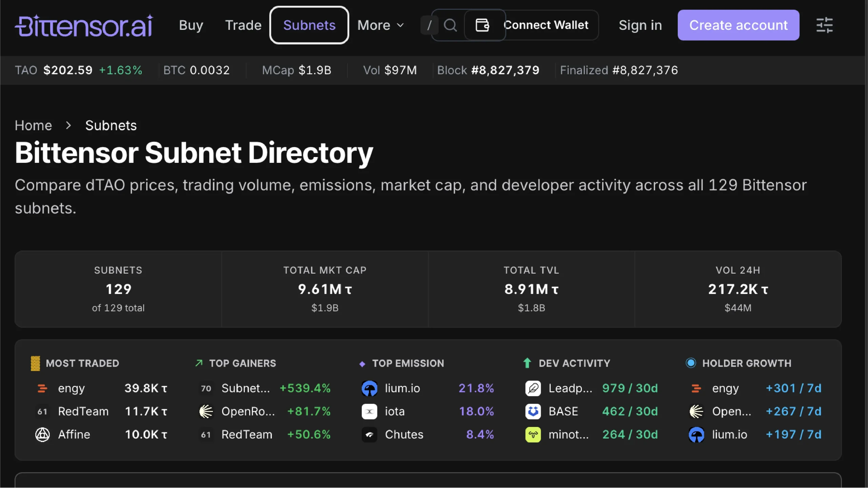The width and height of the screenshot is (868, 488).
Task: Click the slash keyboard shortcut badge
Action: coord(429,25)
